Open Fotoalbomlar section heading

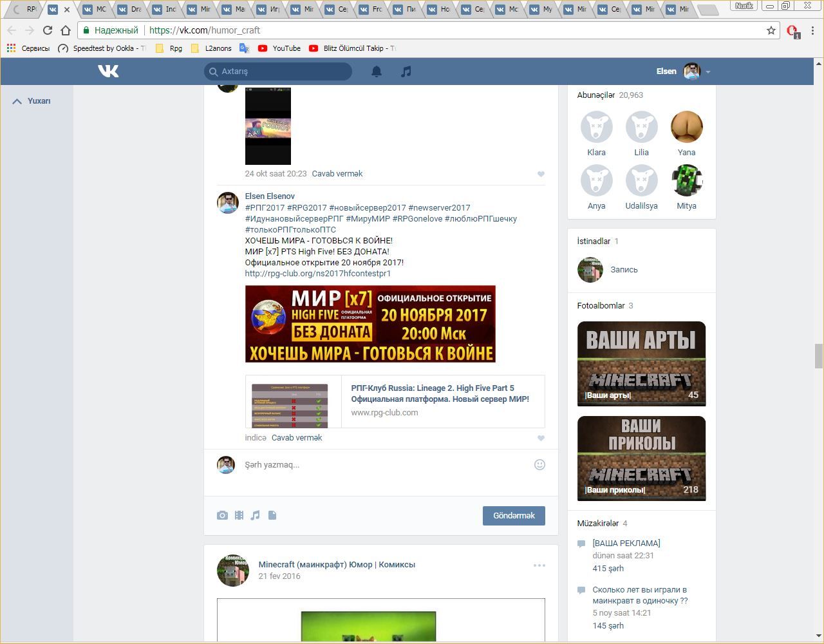tap(601, 306)
